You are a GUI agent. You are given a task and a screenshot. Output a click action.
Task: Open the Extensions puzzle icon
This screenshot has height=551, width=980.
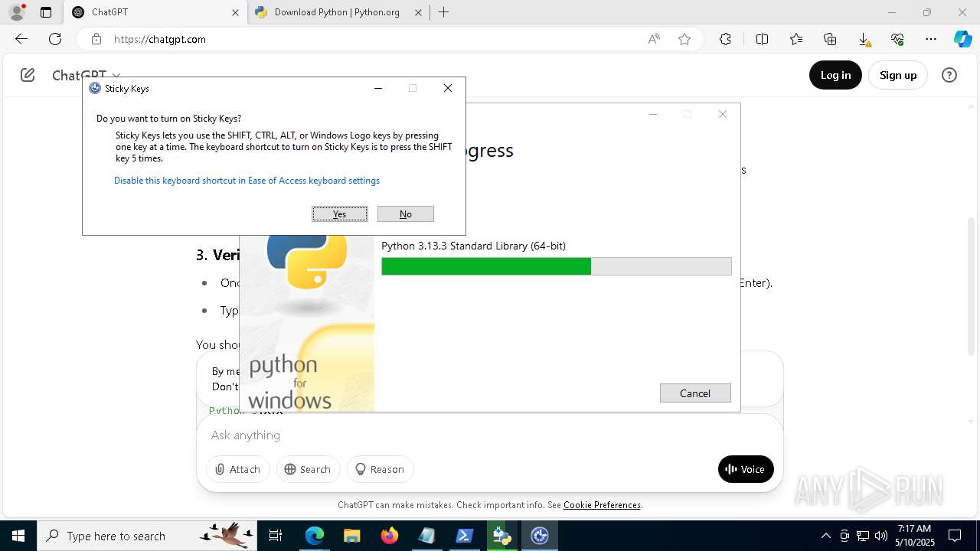(725, 39)
